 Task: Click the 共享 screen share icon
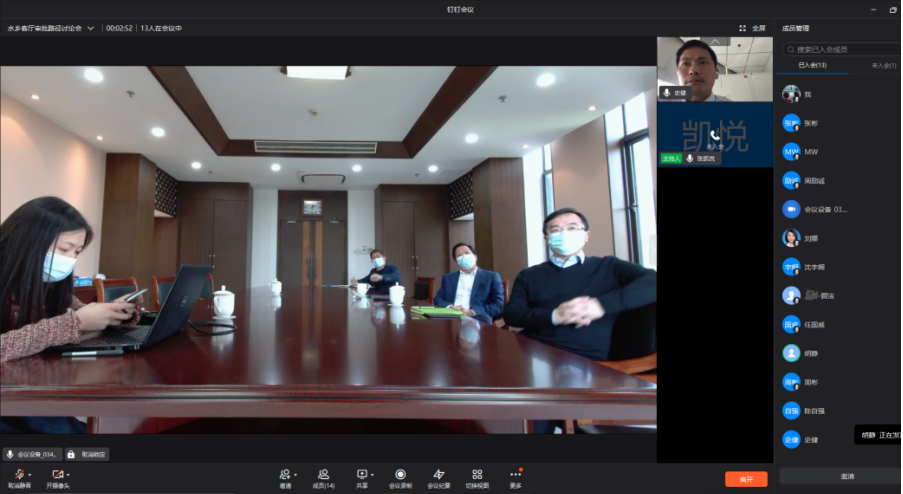[x=361, y=475]
